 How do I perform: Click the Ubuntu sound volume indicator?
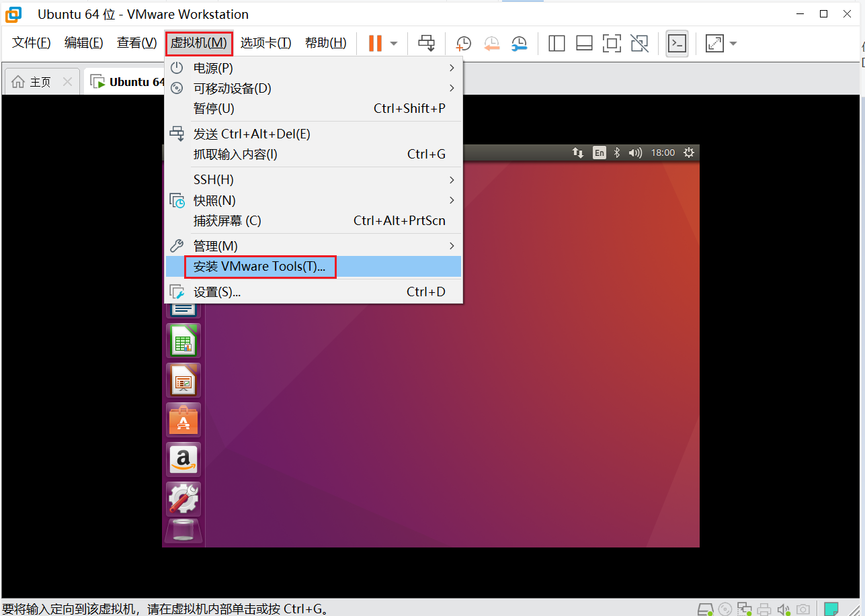tap(635, 152)
